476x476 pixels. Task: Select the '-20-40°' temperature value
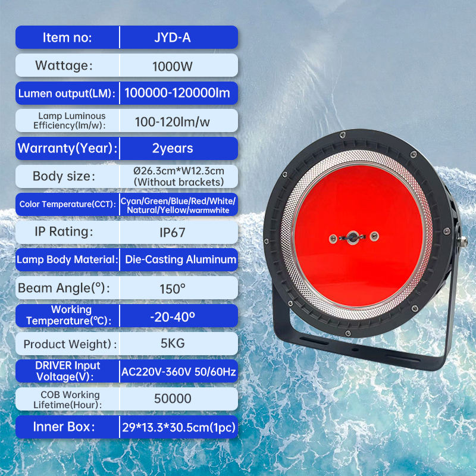(173, 317)
